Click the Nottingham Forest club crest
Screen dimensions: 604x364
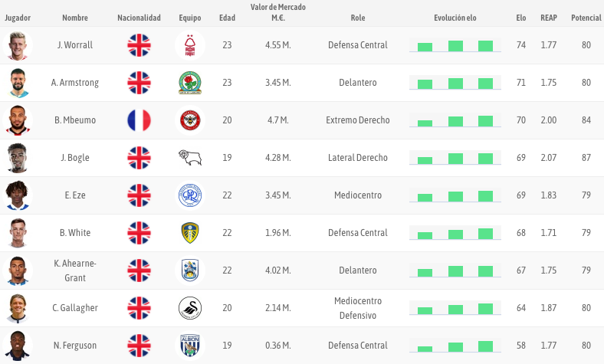coord(190,45)
